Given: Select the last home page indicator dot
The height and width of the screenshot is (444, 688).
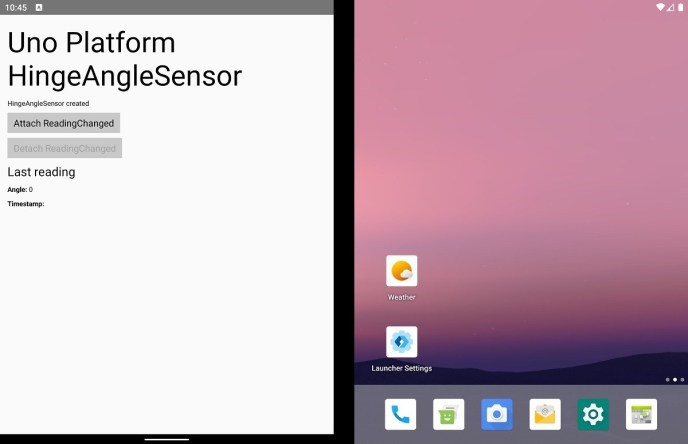Looking at the screenshot, I should [682, 380].
